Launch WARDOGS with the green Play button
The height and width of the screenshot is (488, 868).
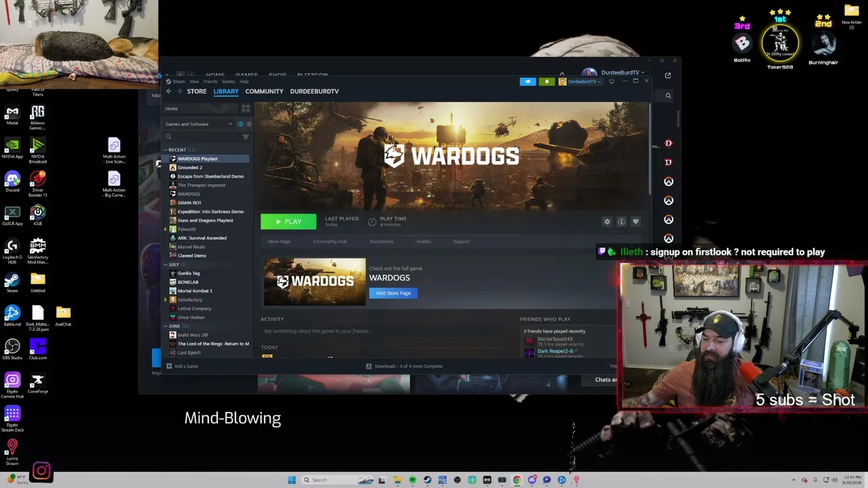(x=288, y=222)
